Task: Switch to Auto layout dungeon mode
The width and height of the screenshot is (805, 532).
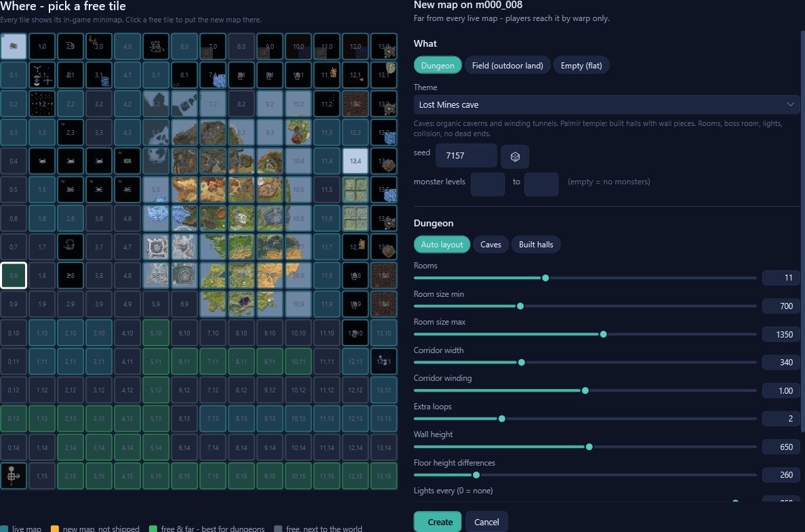Action: pyautogui.click(x=442, y=245)
